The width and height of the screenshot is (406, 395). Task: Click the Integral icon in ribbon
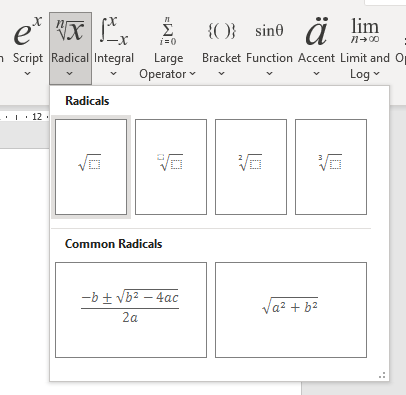(x=114, y=31)
